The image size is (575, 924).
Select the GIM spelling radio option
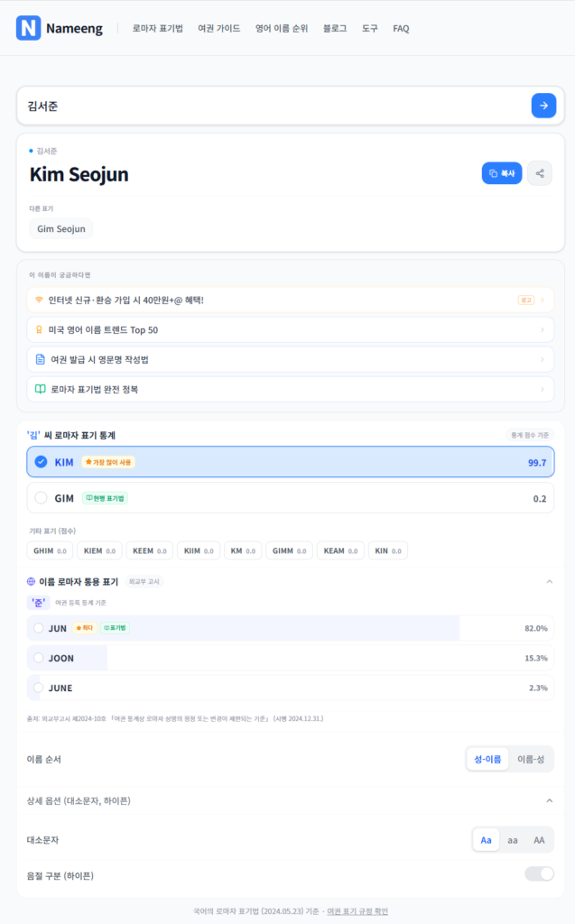coord(41,497)
